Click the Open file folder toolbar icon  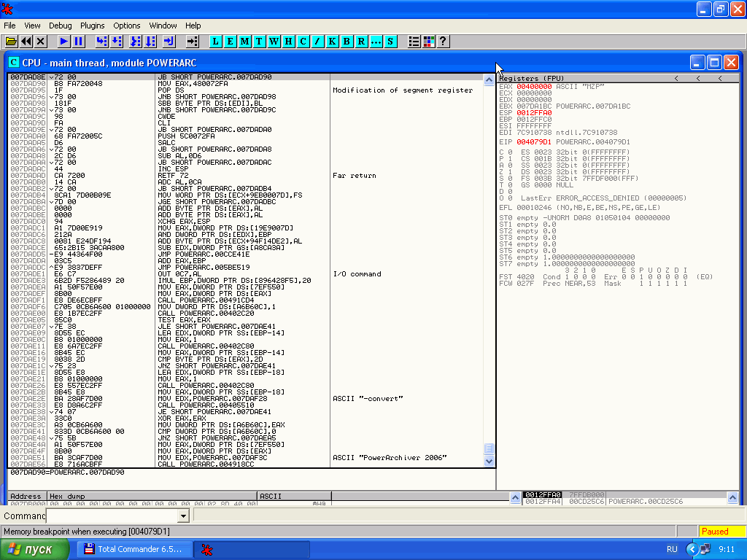tap(11, 42)
